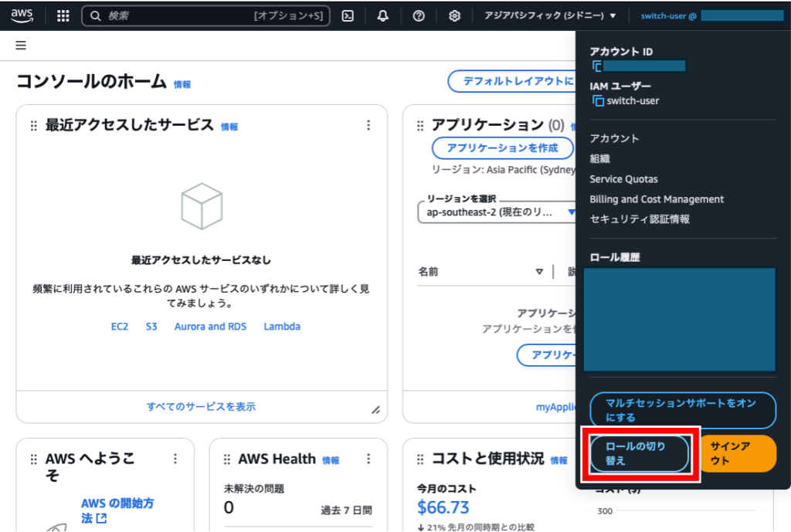
Task: Click into the 検索 search field
Action: [x=178, y=16]
